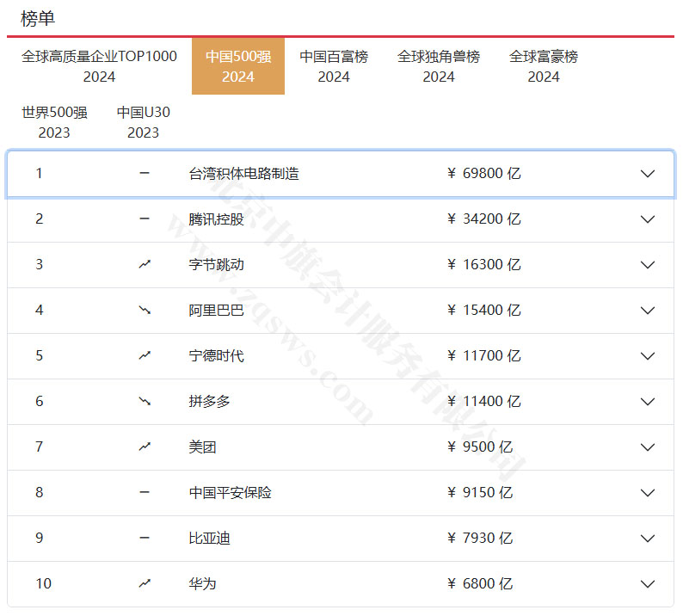Expand the 华为 row chevron
Screen dimensions: 683x616
click(x=648, y=584)
